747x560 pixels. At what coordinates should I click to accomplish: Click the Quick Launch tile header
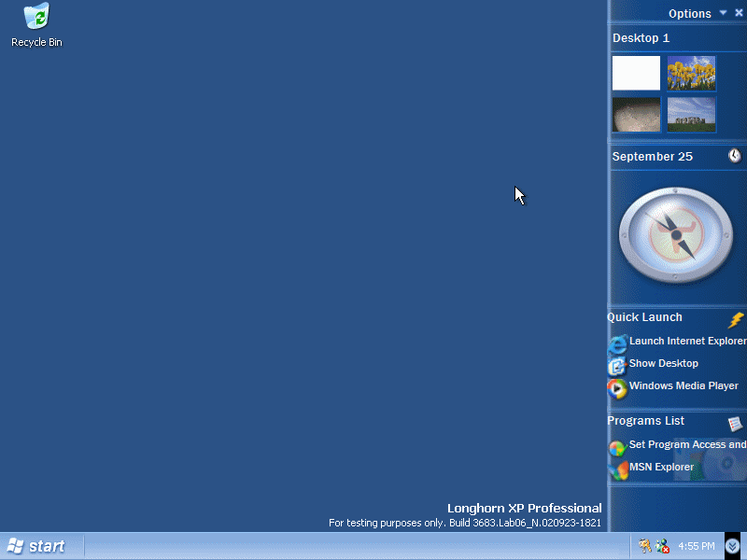[644, 317]
